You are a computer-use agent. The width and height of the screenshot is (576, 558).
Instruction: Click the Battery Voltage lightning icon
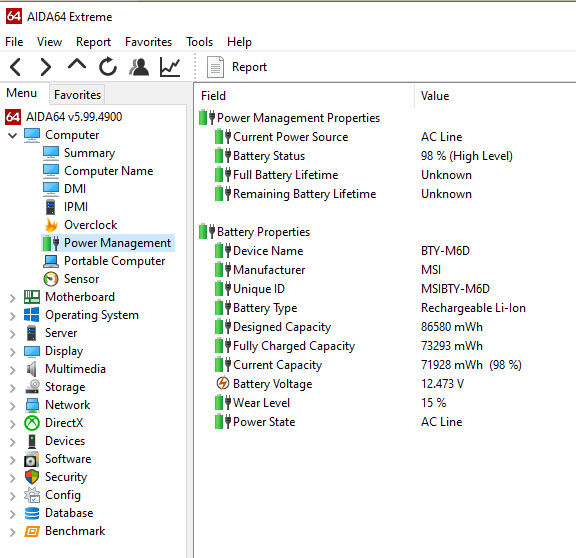coord(223,383)
